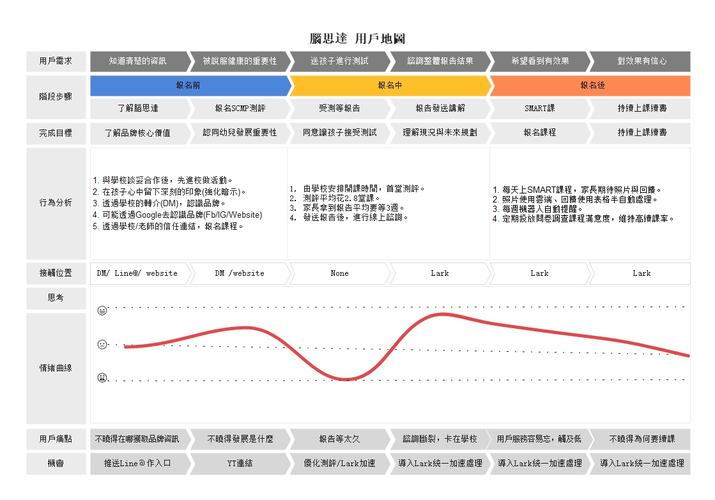This screenshot has width=715, height=500.
Task: Click the 了解品牌核心價值 goal
Action: (x=139, y=133)
